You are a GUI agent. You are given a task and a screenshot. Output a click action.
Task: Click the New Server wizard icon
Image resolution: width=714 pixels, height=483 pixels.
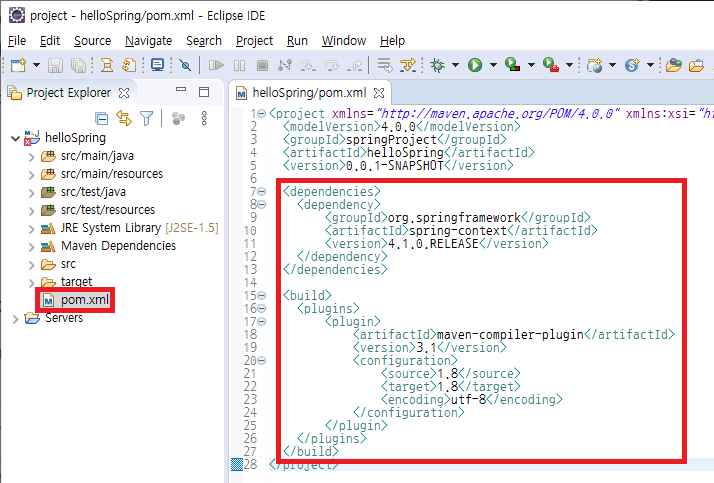coord(595,65)
